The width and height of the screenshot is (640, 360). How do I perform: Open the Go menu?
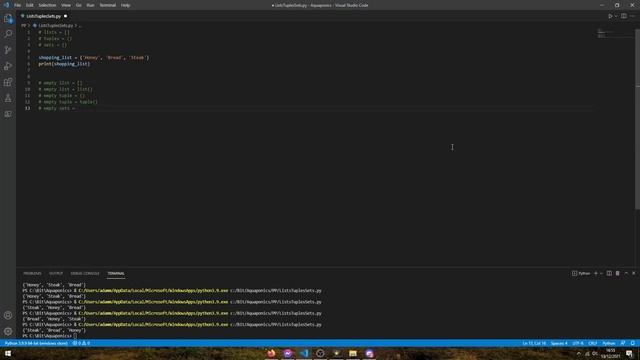(x=78, y=5)
